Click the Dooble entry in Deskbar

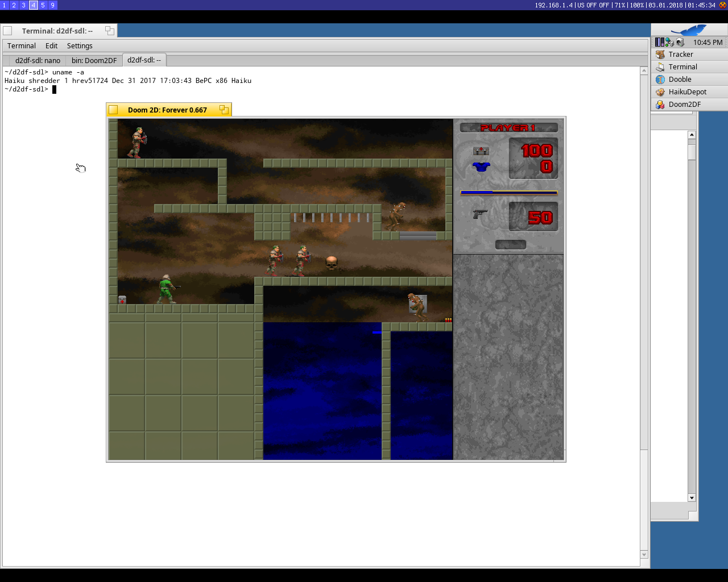(689, 80)
